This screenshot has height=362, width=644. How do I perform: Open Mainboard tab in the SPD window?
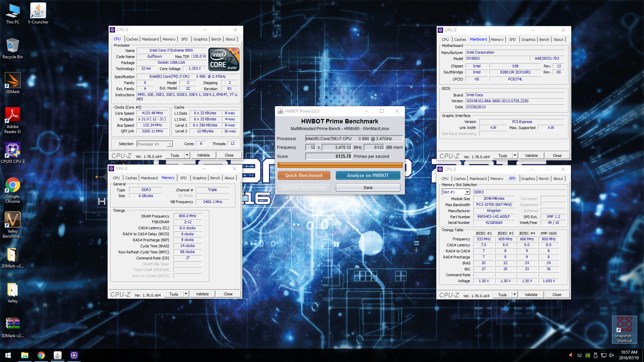tap(478, 179)
